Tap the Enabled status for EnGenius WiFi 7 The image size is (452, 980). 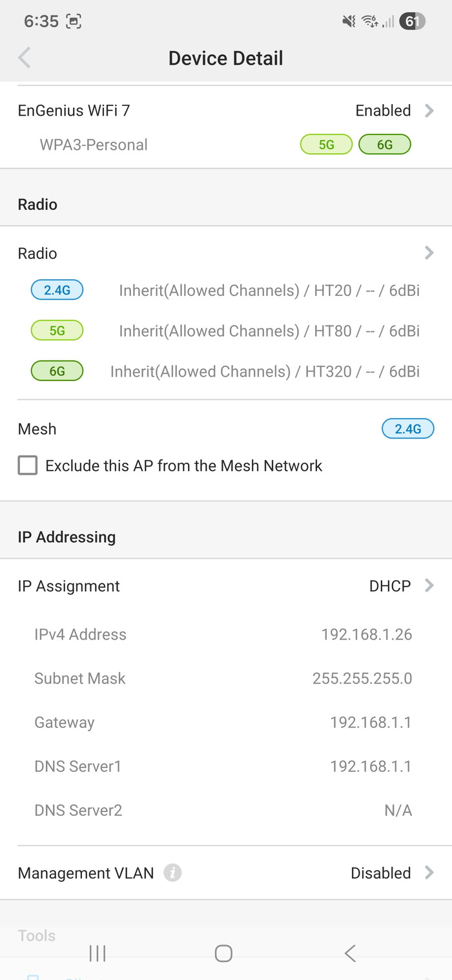pos(383,111)
